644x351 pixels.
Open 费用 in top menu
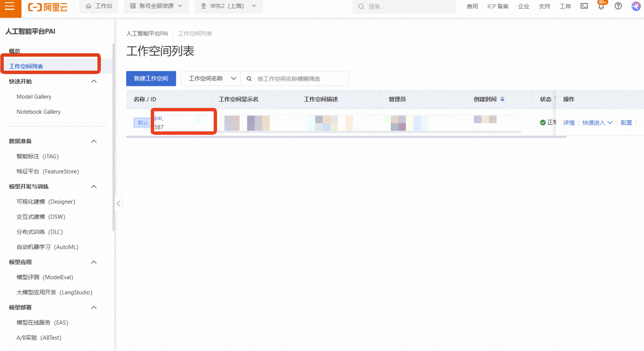click(472, 6)
